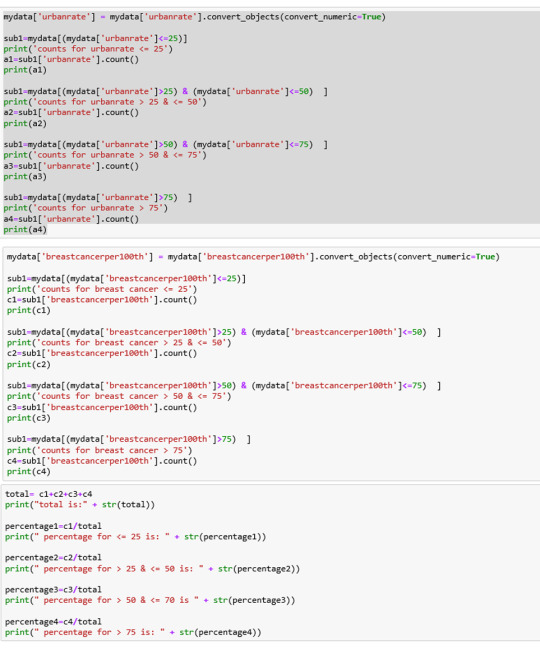This screenshot has width=540, height=650.
Task: Click the print(c4) line
Action: [x=29, y=472]
